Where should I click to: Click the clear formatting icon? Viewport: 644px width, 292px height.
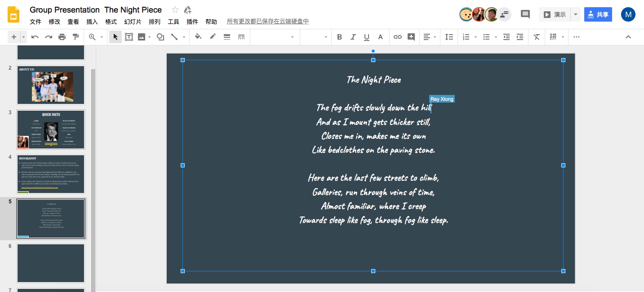pos(536,37)
